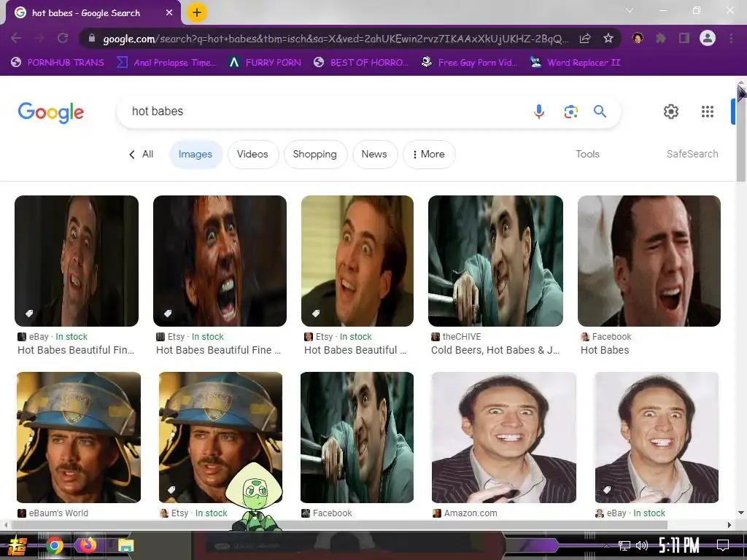Click the green Peridot desktop character
Screen dimensions: 747x560
(255, 496)
